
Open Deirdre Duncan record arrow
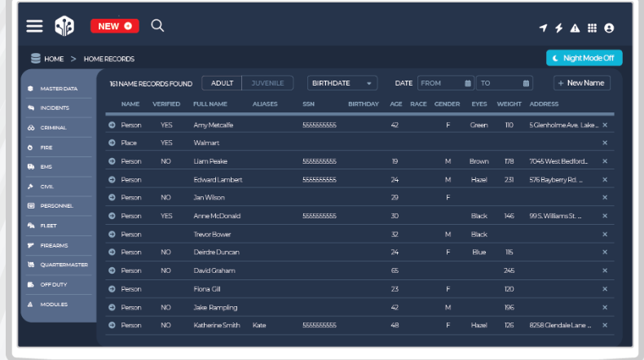(x=112, y=252)
